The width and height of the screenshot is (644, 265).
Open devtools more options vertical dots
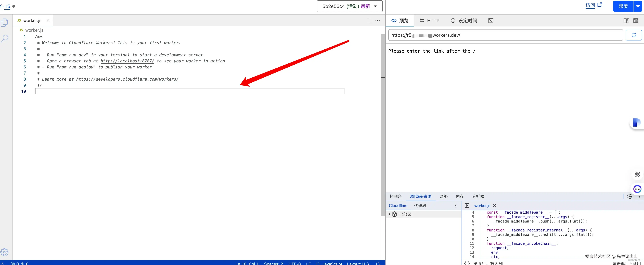coord(639,197)
